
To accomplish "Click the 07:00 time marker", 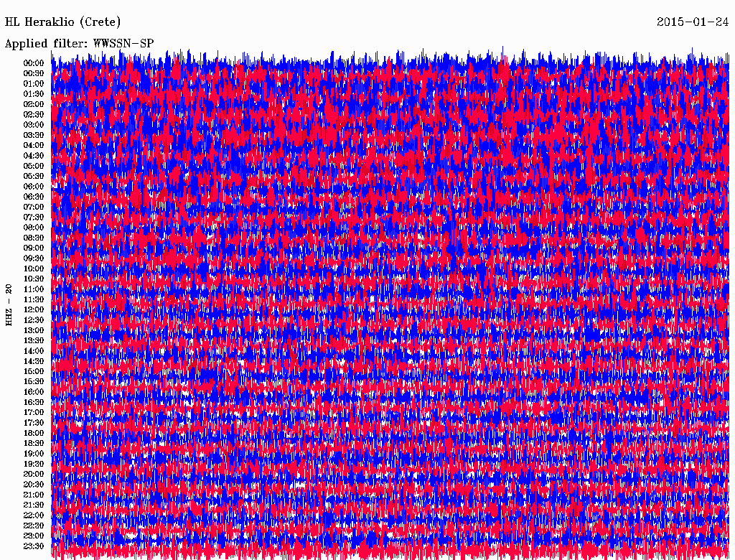I will (33, 207).
